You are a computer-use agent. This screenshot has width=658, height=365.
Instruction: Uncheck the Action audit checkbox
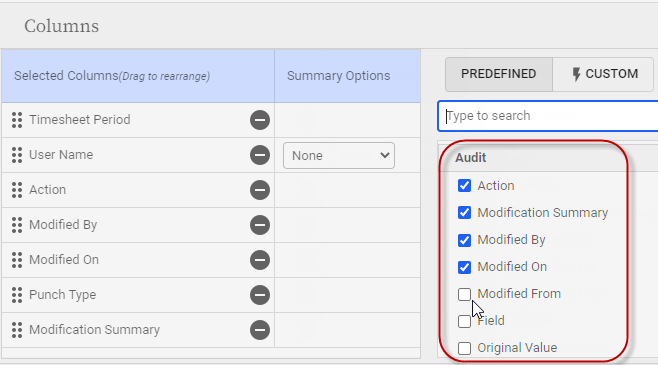tap(464, 185)
